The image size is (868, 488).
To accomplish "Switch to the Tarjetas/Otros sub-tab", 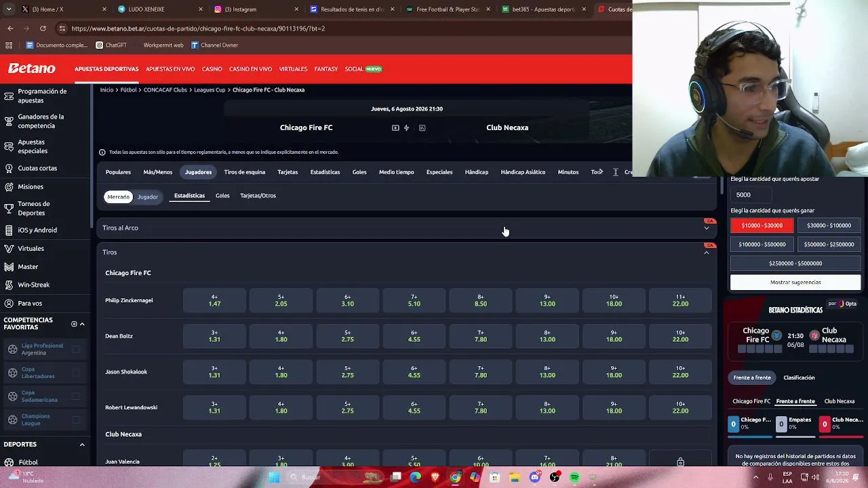I will coord(258,196).
